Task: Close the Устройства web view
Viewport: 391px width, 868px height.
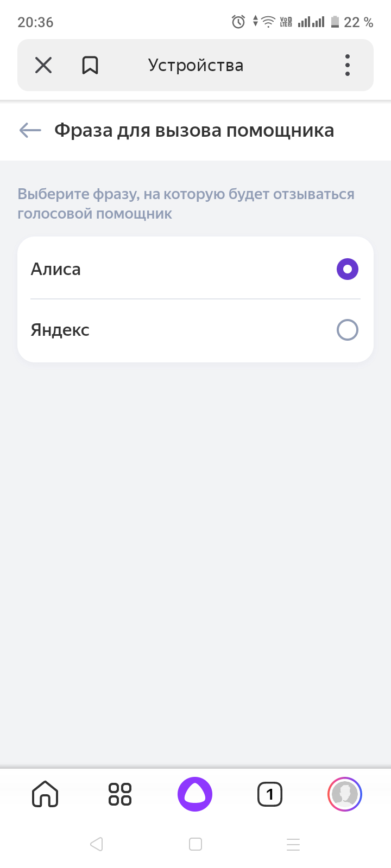Action: pyautogui.click(x=43, y=66)
